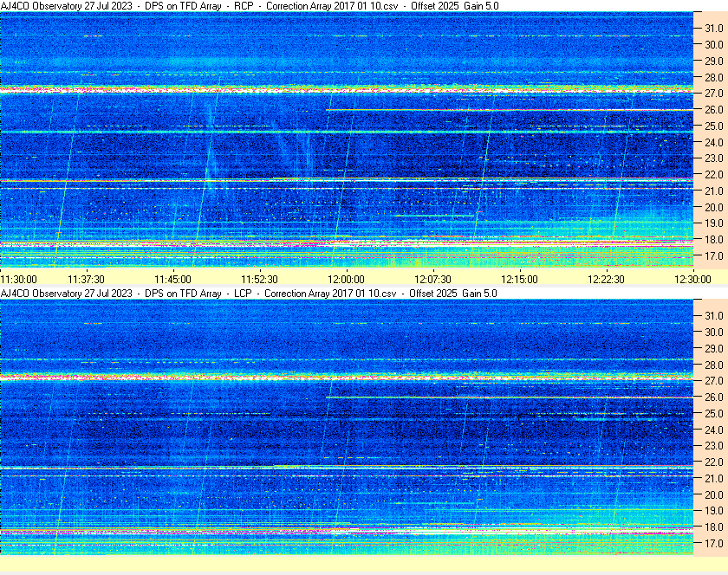Pick the 29.0 frequency label on LCP axis
Screen dimensions: 728x575
(x=714, y=348)
